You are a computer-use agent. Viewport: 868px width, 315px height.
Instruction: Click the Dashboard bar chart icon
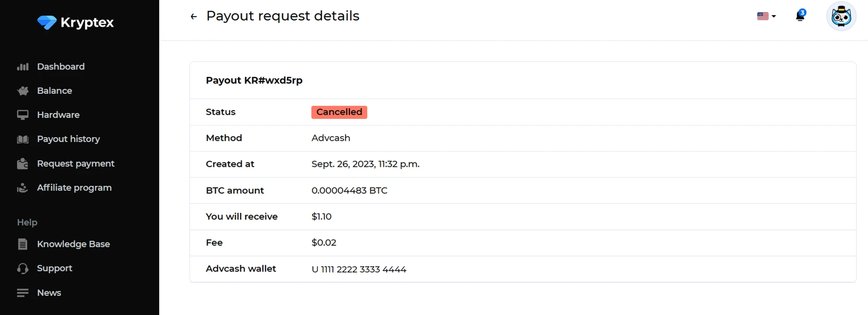(x=23, y=67)
